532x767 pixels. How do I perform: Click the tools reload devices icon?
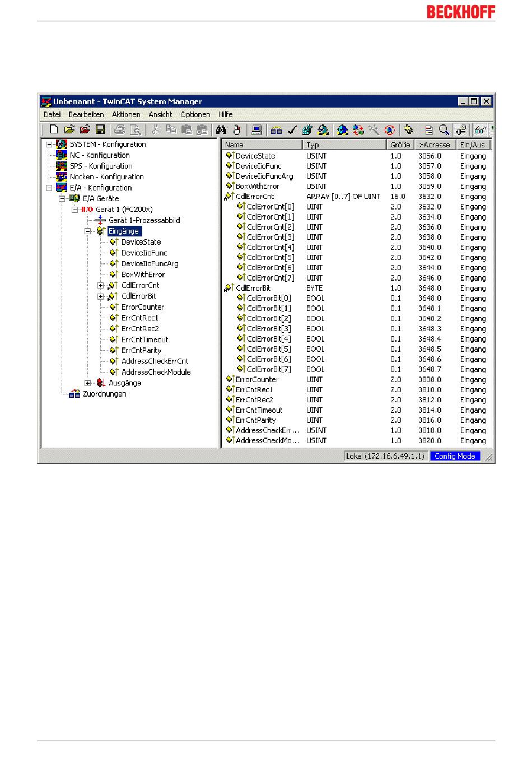click(x=374, y=130)
